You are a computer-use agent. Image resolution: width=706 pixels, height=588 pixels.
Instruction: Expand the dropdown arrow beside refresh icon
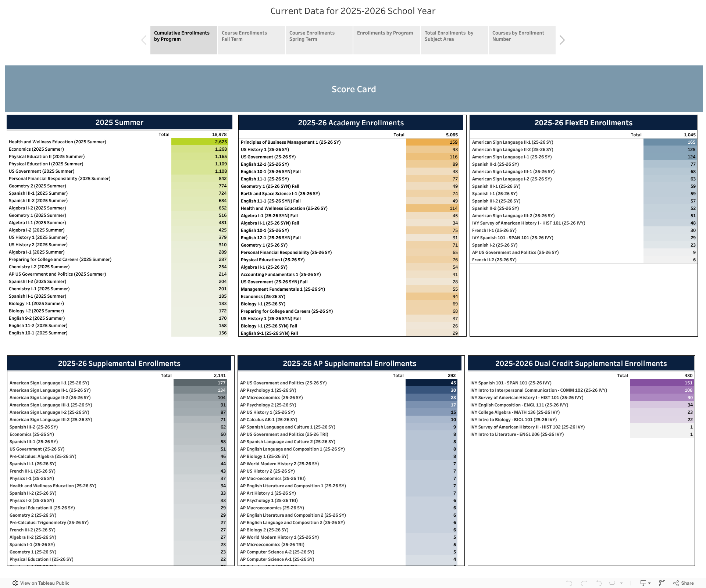[621, 583]
